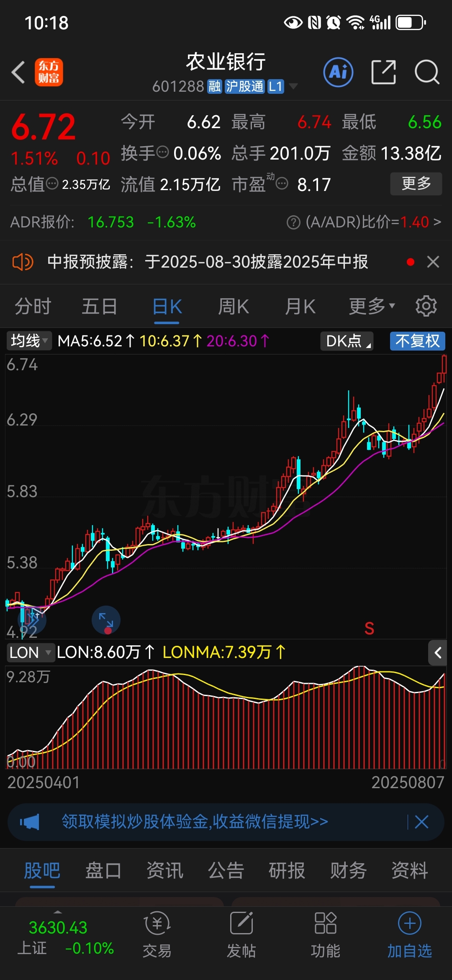Switch to the 五日 chart tab
Viewport: 452px width, 980px height.
coord(99,306)
